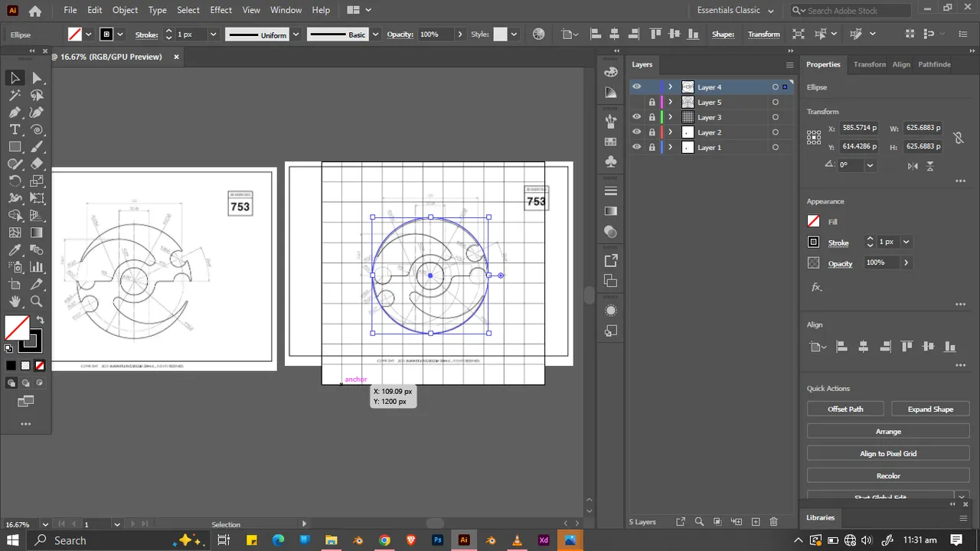Screen dimensions: 980x551
Task: Select the Eraser tool
Action: [37, 164]
